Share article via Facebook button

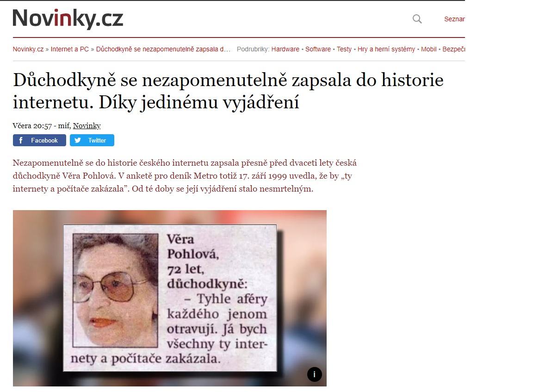pyautogui.click(x=39, y=140)
